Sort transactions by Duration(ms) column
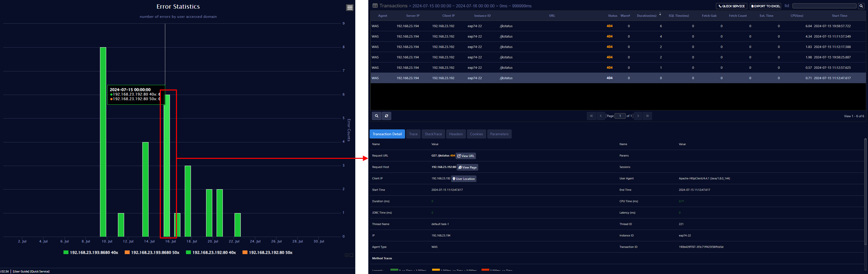The height and width of the screenshot is (274, 868). (x=646, y=16)
